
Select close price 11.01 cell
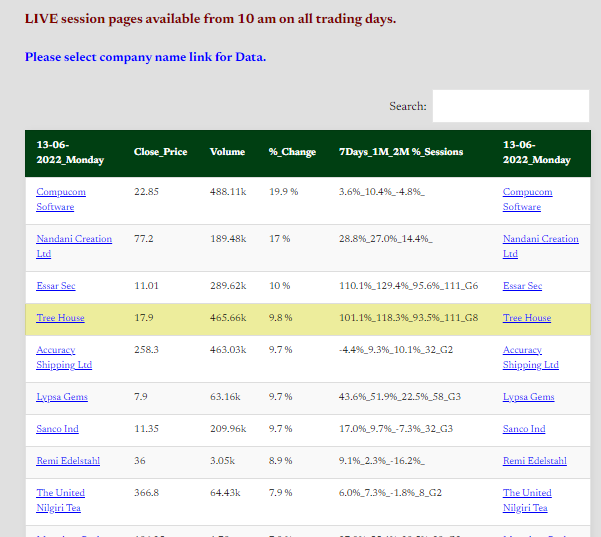click(146, 286)
